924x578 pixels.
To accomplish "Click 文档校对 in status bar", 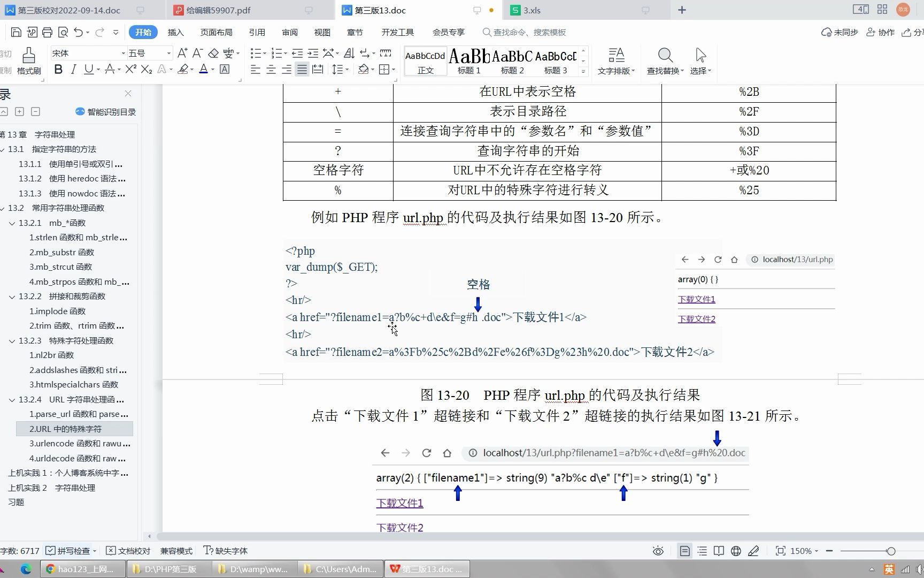I will 128,551.
